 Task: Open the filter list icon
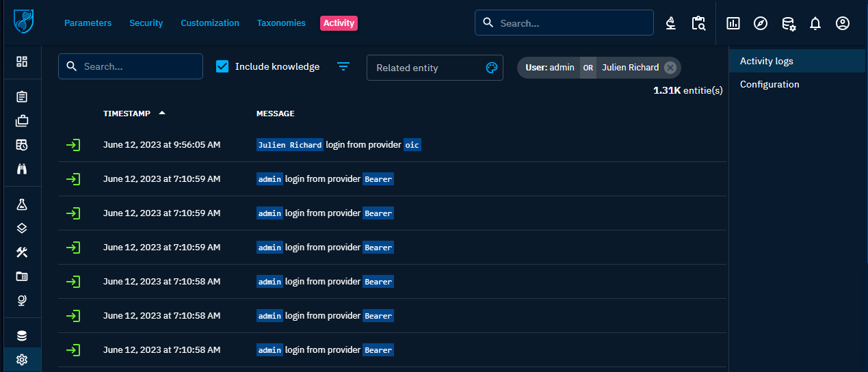343,66
